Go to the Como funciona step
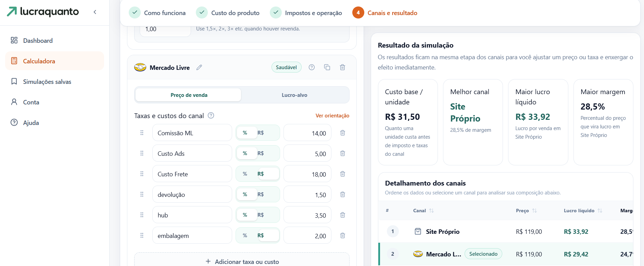The image size is (644, 266). pyautogui.click(x=157, y=13)
